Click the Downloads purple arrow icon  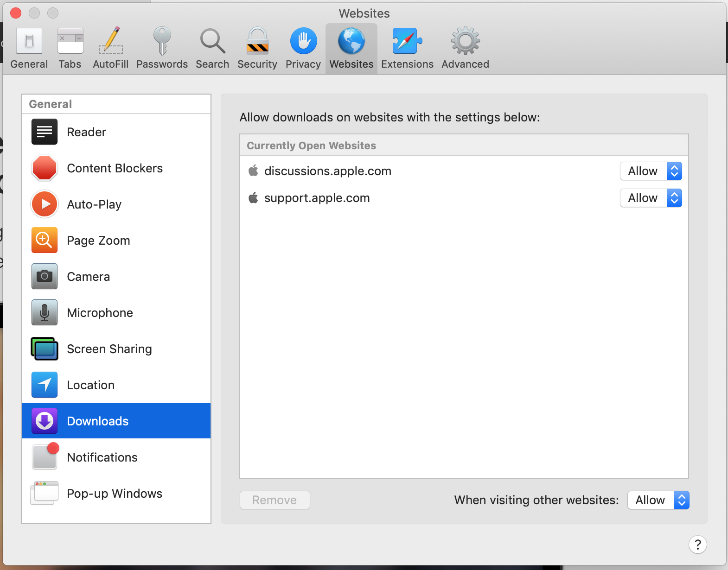coord(45,421)
